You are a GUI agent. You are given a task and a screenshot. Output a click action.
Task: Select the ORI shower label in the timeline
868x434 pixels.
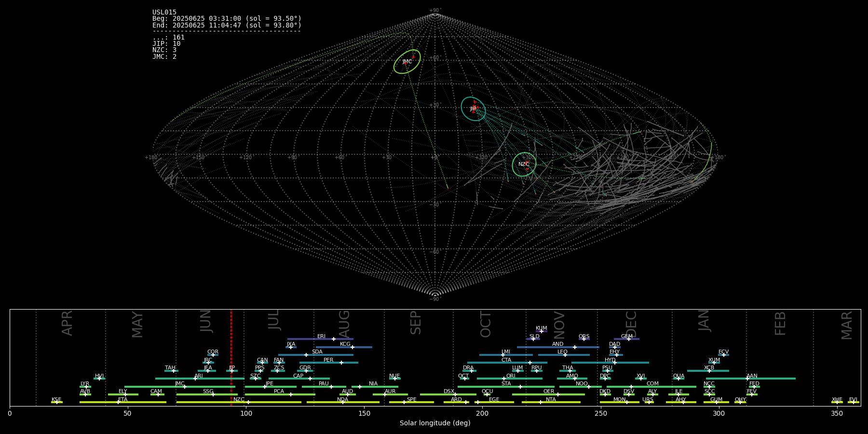pos(511,376)
